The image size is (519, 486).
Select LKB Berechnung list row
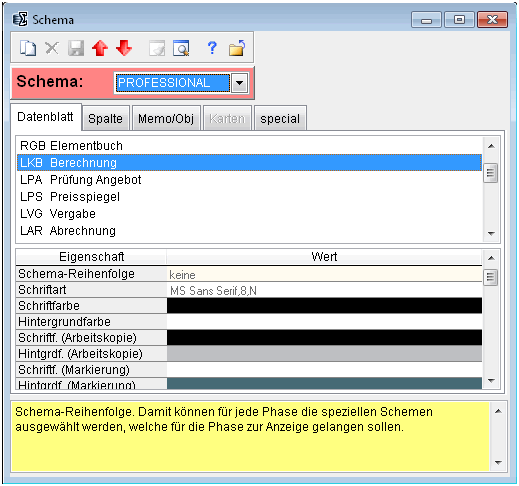(249, 163)
